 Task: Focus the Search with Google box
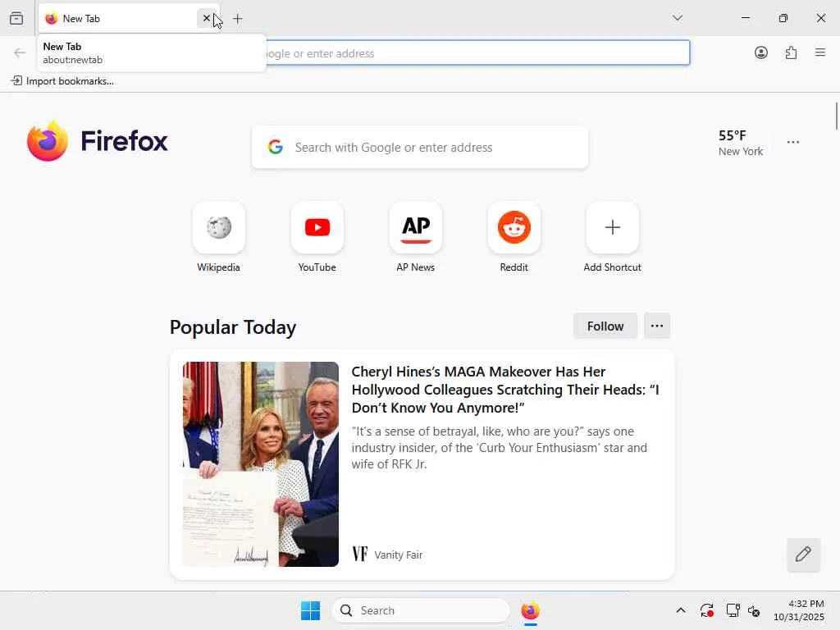click(x=420, y=148)
